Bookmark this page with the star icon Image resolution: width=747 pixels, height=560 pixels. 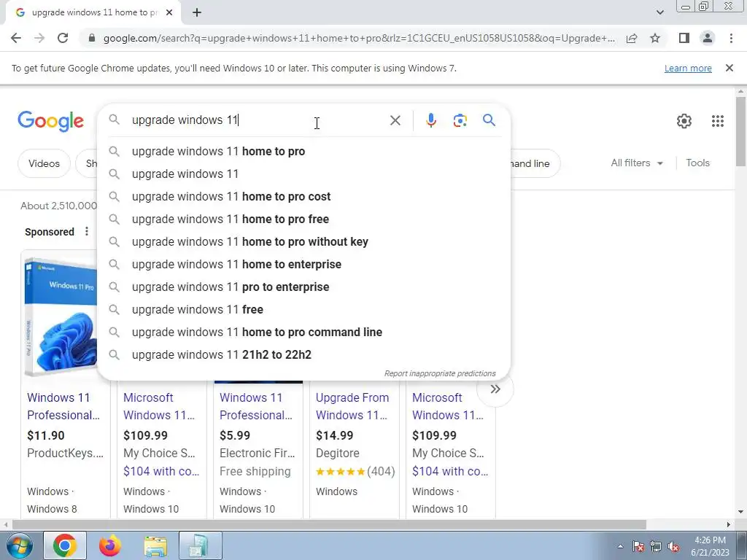click(655, 38)
